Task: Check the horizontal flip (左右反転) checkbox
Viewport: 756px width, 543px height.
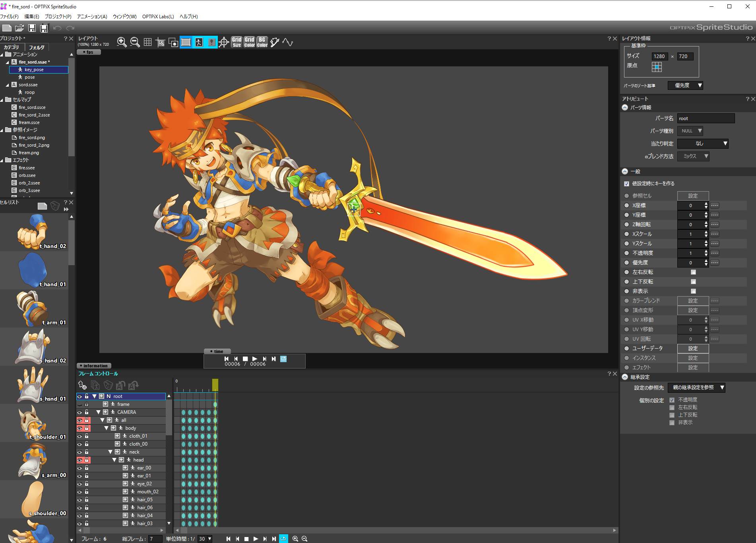Action: pyautogui.click(x=693, y=272)
